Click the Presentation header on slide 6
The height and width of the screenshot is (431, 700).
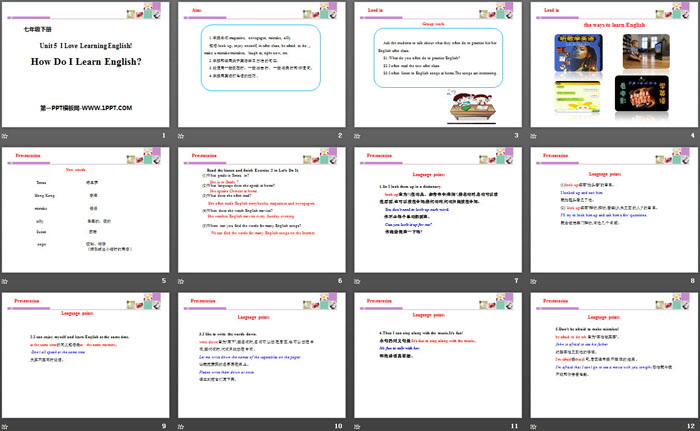tap(205, 155)
